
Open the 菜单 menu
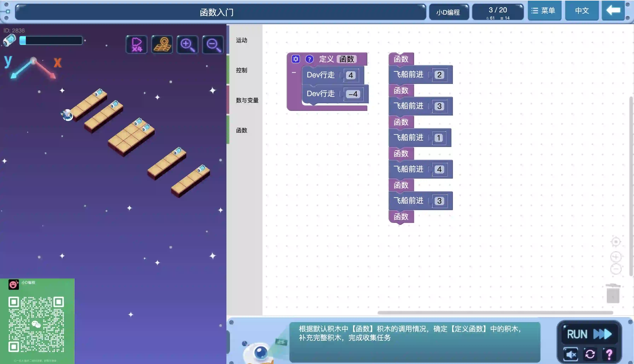pos(544,10)
